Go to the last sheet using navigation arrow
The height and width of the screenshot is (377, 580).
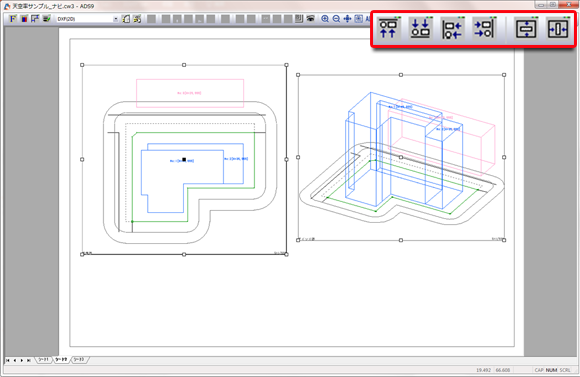coord(29,360)
